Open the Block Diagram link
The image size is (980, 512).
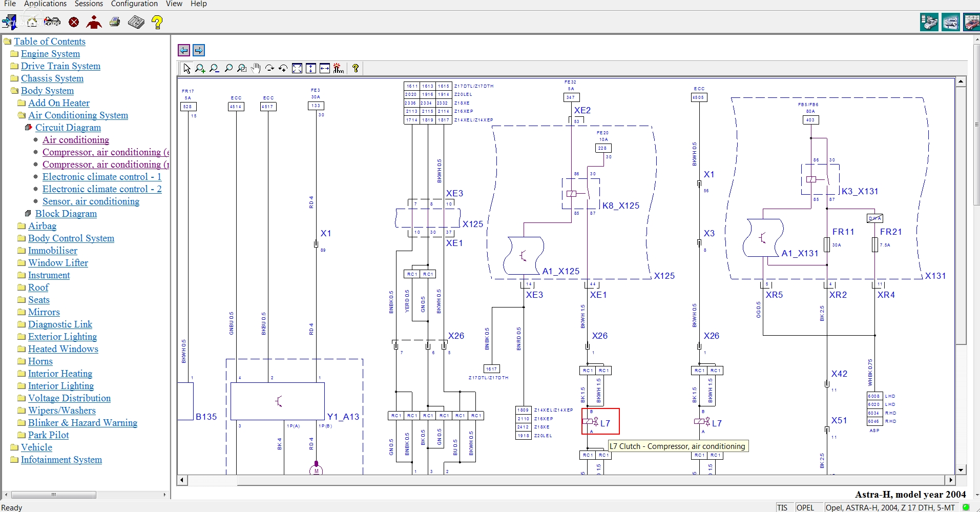tap(66, 214)
